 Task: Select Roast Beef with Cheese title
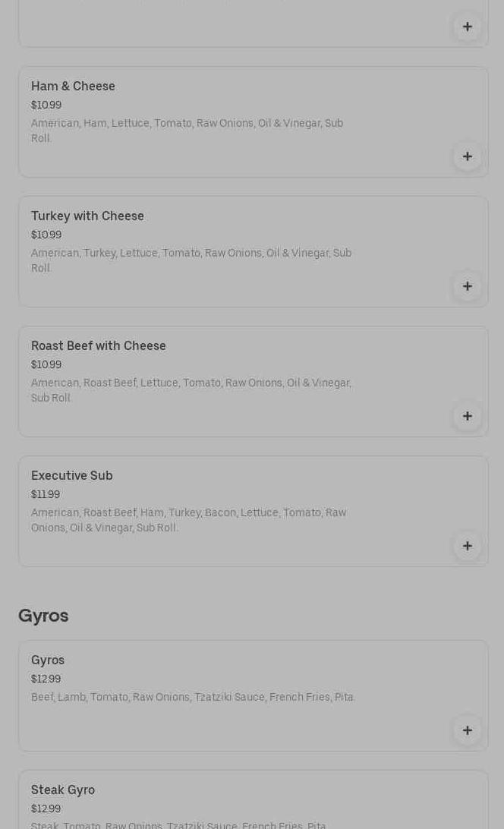tap(99, 346)
